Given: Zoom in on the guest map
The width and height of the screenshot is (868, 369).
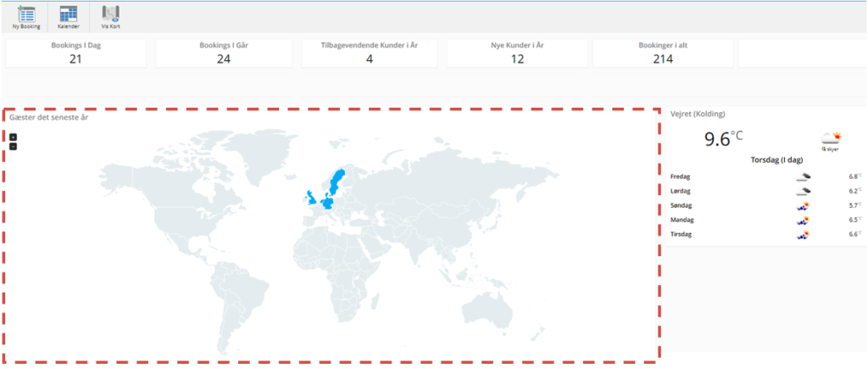Looking at the screenshot, I should point(13,137).
